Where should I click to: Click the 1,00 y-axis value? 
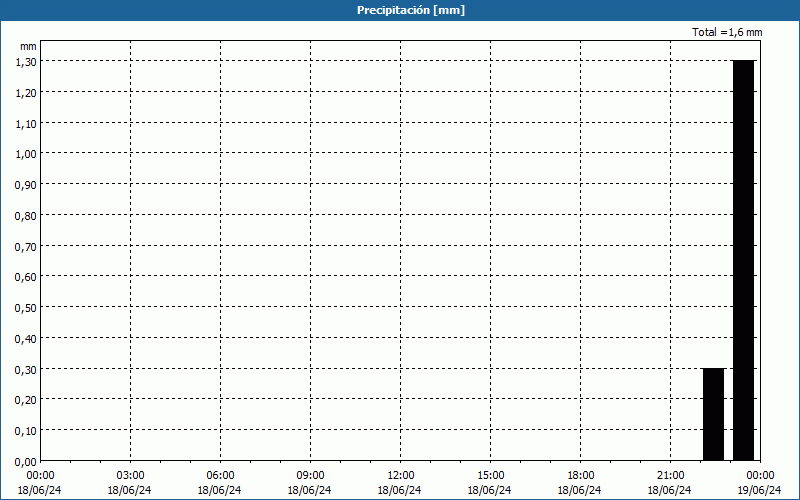click(26, 154)
